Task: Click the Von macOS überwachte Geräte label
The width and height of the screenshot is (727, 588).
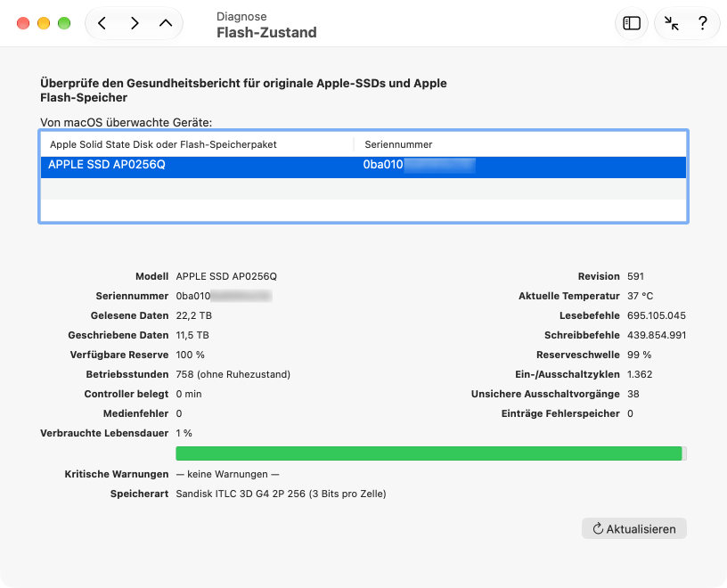Action: pyautogui.click(x=127, y=122)
